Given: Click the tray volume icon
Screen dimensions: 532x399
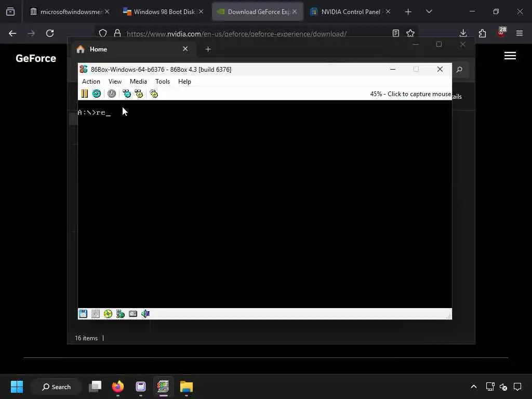Looking at the screenshot, I should click(x=503, y=387).
